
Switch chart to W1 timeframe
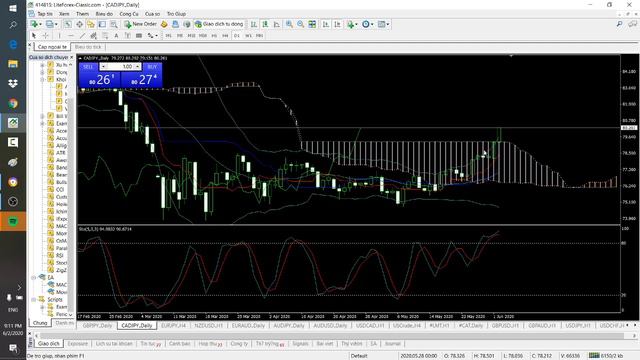tap(248, 36)
